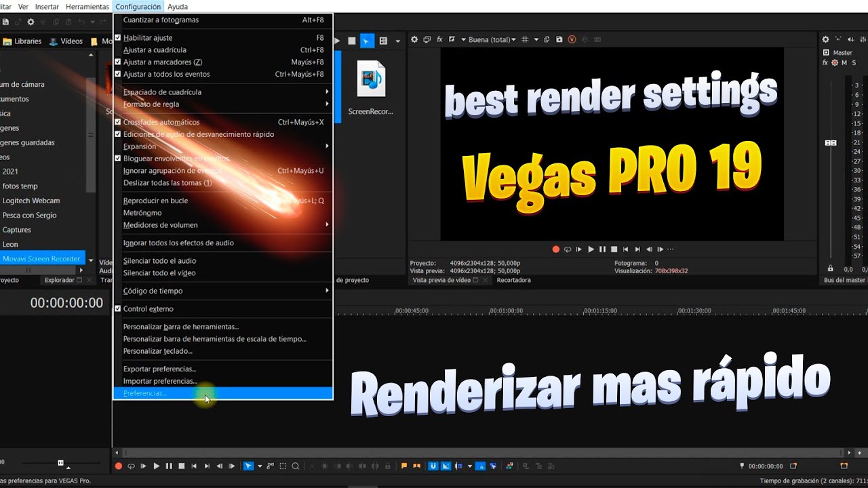Insert marker flag icon in timeline toolbar
This screenshot has width=868, height=488.
tap(404, 466)
